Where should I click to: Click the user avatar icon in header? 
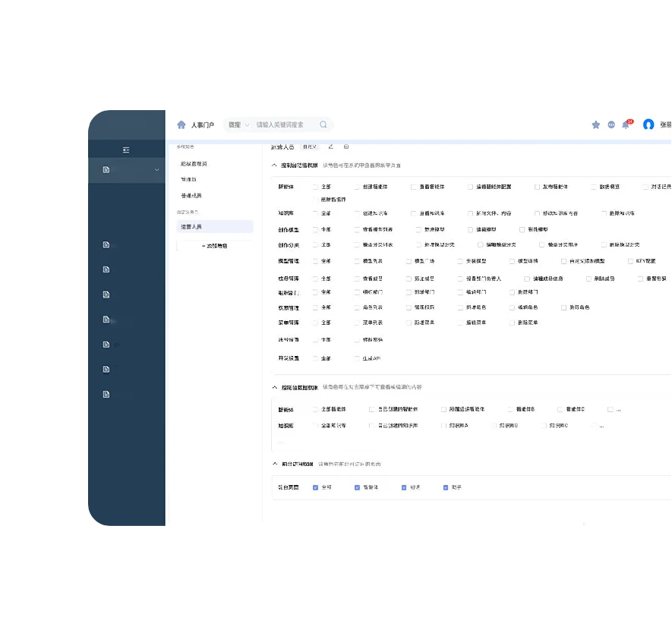click(648, 125)
